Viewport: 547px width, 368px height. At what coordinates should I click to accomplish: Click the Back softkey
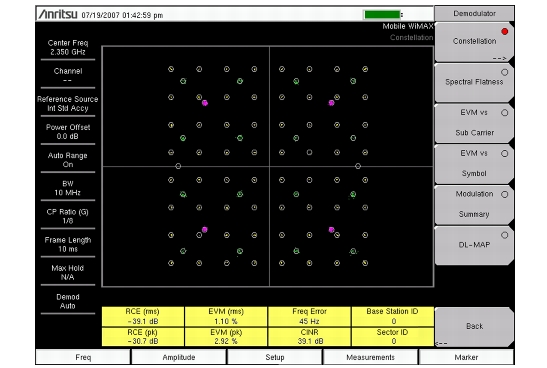[x=474, y=327]
